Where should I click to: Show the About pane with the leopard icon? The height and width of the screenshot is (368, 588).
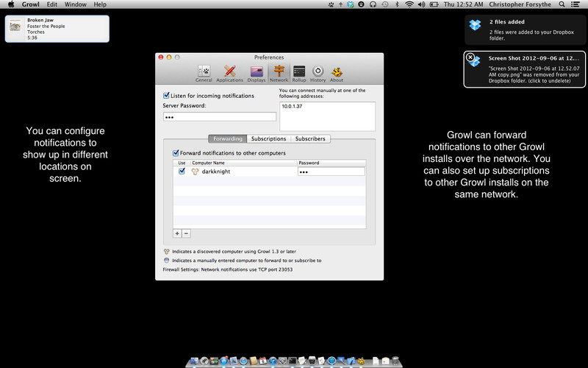click(337, 72)
